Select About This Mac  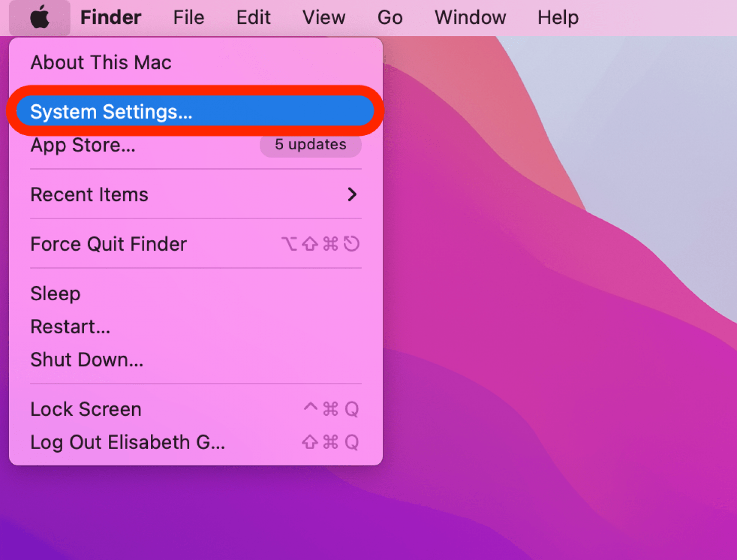point(101,63)
